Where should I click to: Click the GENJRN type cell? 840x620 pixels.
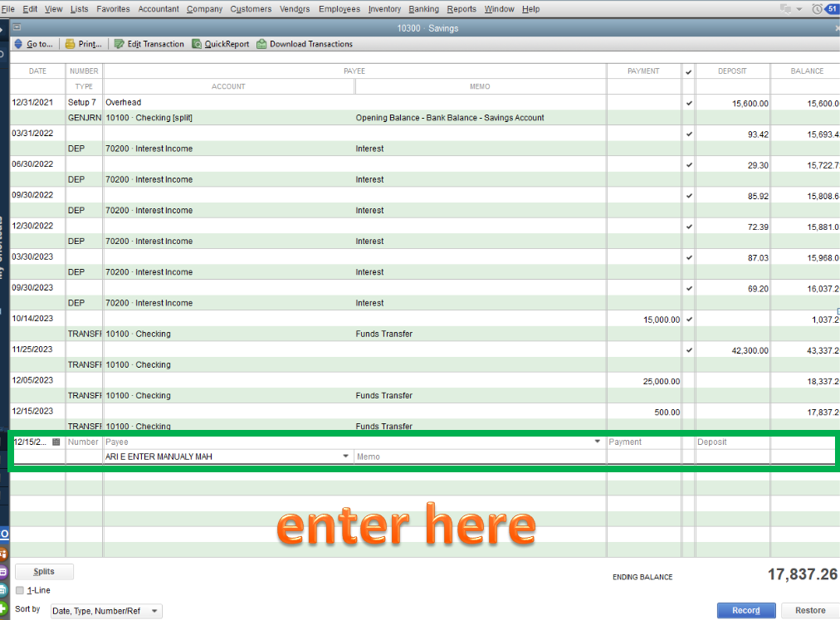tap(84, 118)
